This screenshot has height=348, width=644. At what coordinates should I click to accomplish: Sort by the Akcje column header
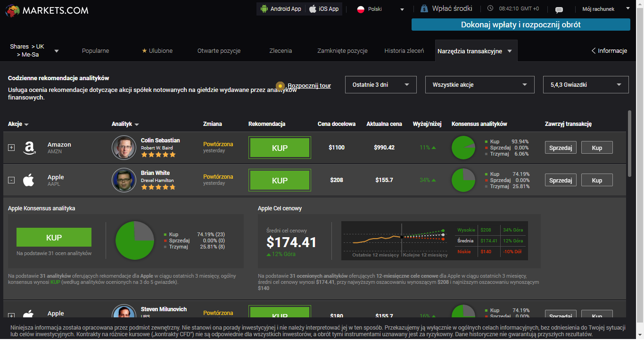[18, 124]
